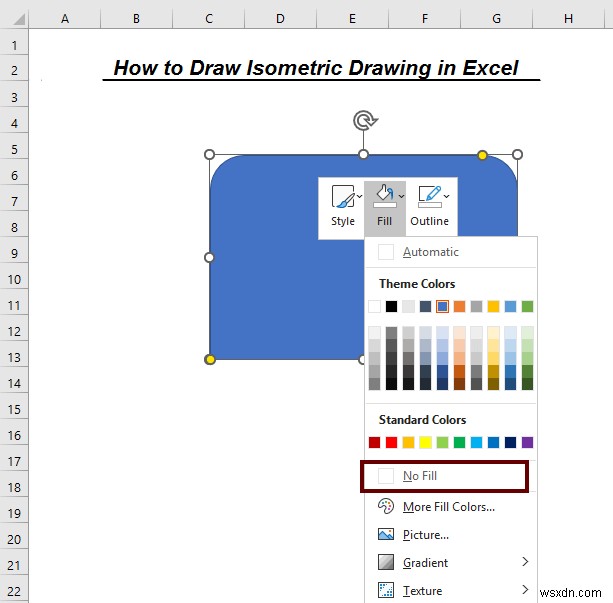Pick black theme color swatch
The height and width of the screenshot is (603, 613).
pos(391,307)
